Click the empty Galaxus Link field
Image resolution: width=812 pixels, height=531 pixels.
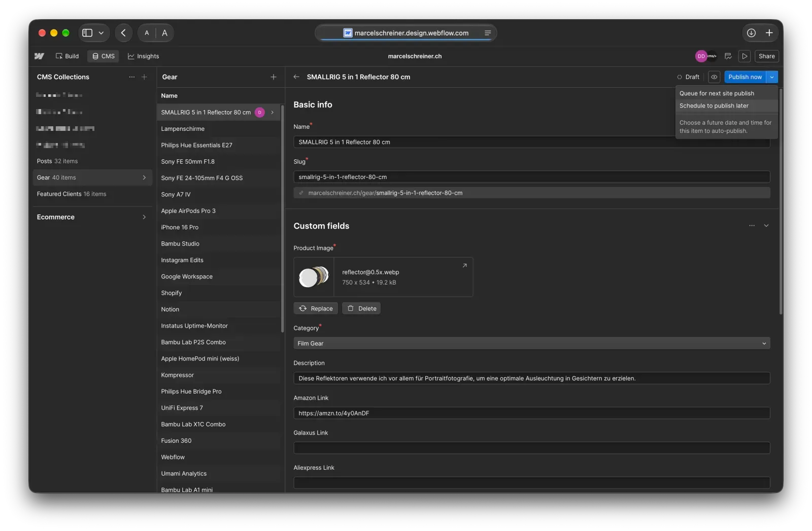click(x=531, y=448)
